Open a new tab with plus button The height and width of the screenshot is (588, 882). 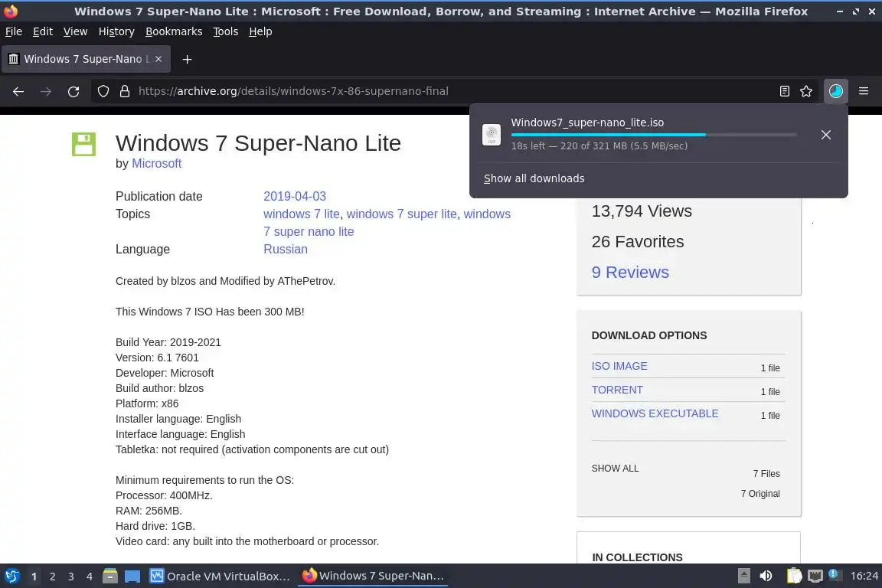(x=187, y=59)
